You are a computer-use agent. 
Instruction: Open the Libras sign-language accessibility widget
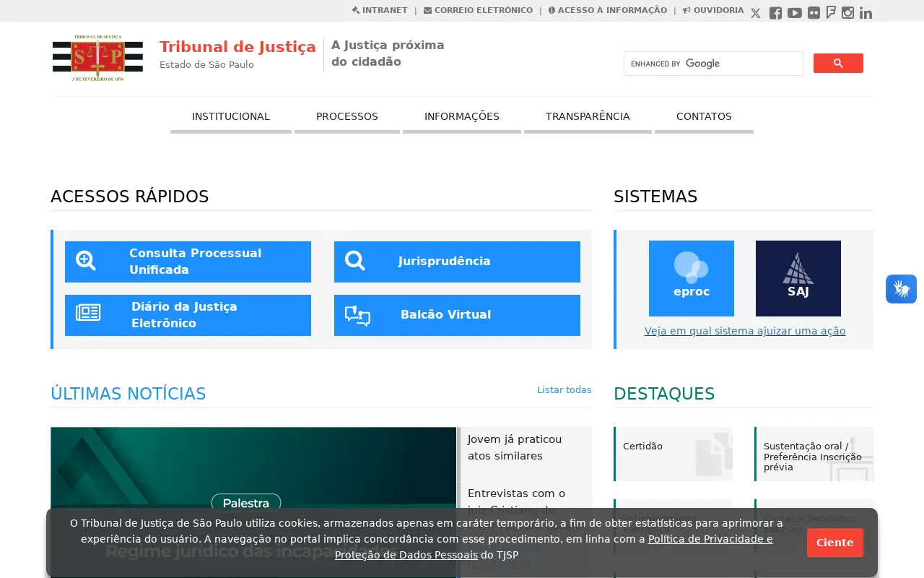(902, 289)
